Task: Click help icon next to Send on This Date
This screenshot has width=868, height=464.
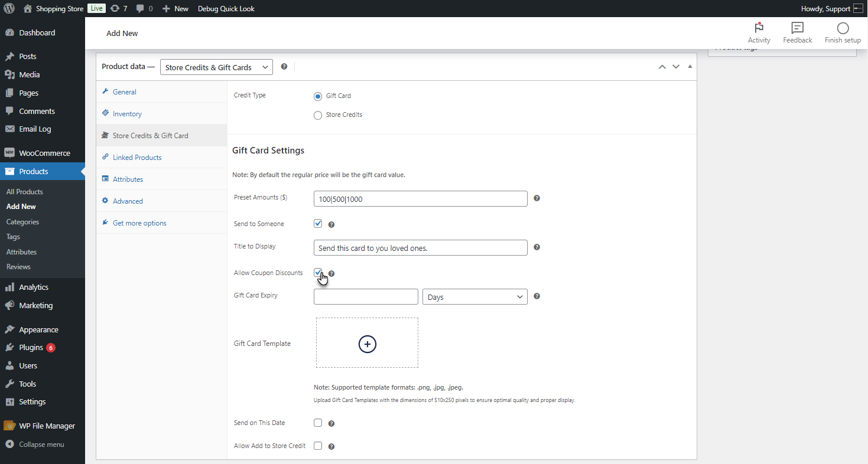Action: pos(331,424)
